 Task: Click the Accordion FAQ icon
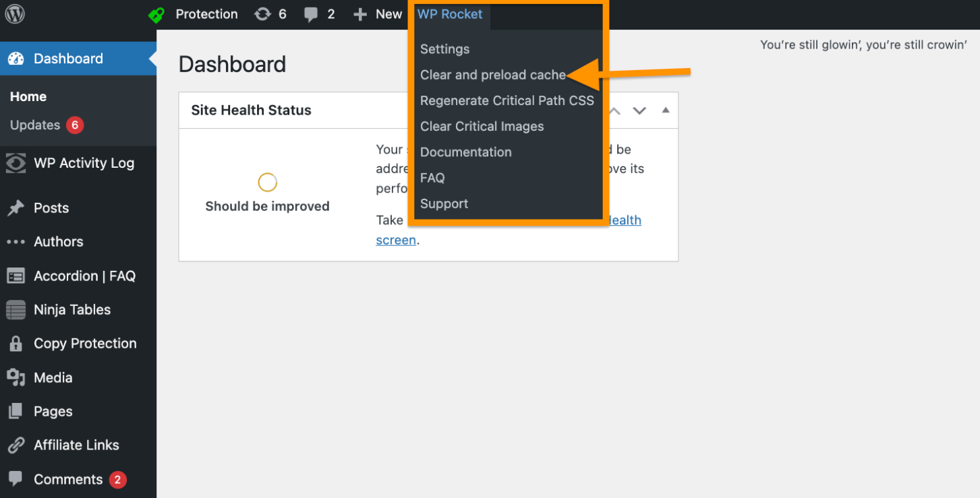16,276
